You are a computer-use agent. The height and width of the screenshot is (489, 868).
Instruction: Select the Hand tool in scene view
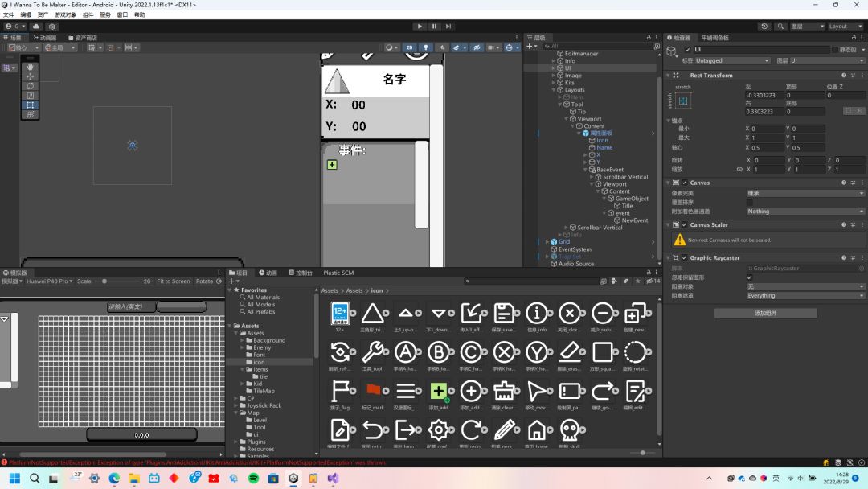tap(31, 68)
